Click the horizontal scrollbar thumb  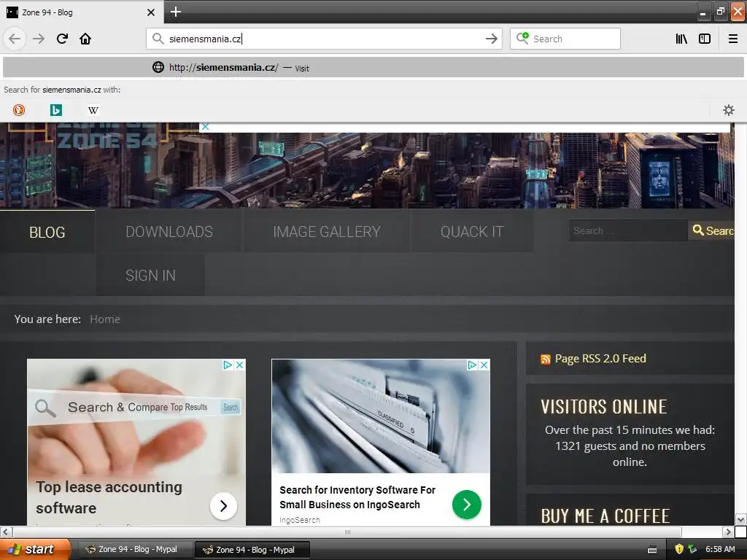pyautogui.click(x=347, y=532)
